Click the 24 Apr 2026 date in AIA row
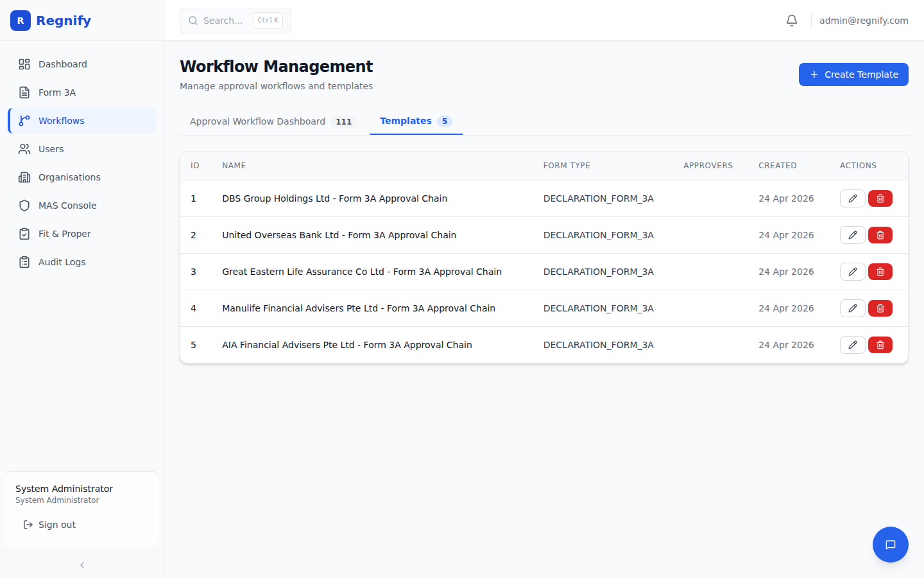Viewport: 924px width, 578px height. [786, 345]
